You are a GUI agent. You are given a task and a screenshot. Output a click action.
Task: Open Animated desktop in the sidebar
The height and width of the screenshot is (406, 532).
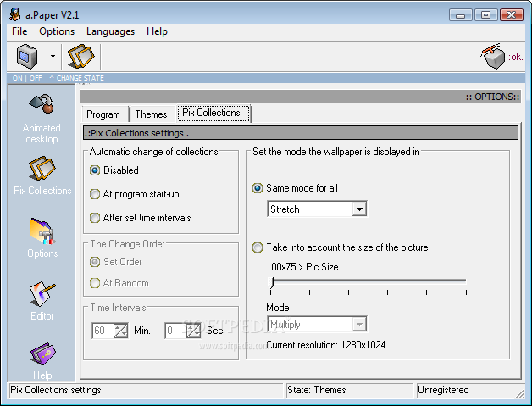pyautogui.click(x=42, y=119)
